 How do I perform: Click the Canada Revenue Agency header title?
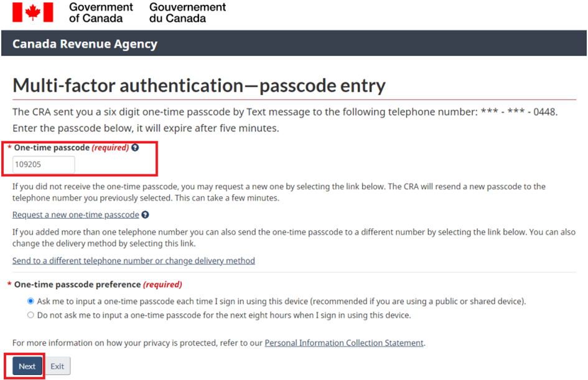[x=85, y=44]
